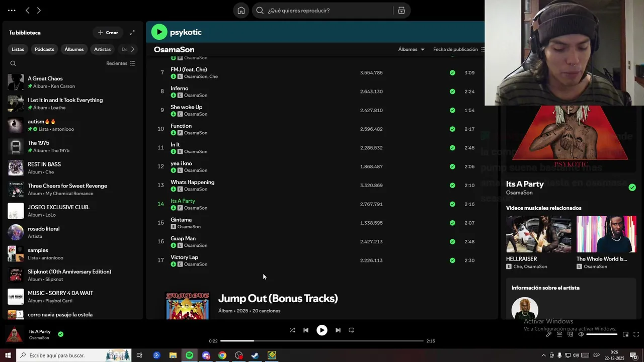Open the playback queue icon

click(x=559, y=334)
